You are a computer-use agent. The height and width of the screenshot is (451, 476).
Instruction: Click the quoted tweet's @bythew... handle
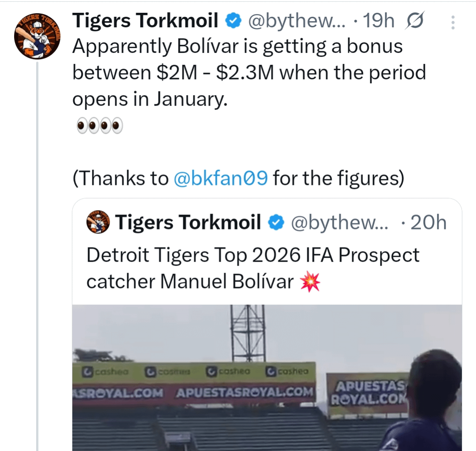click(x=340, y=223)
